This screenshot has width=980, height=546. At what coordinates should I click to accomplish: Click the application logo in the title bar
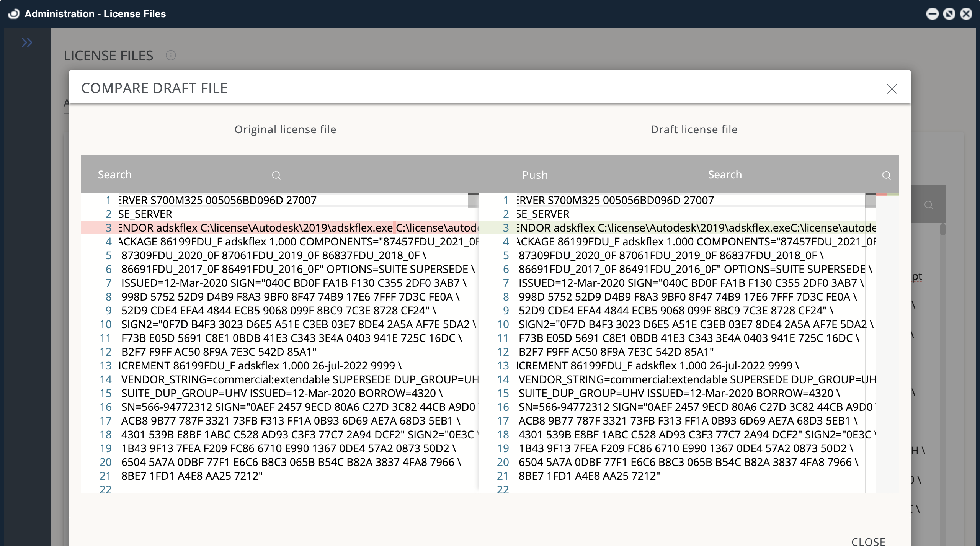click(x=13, y=14)
